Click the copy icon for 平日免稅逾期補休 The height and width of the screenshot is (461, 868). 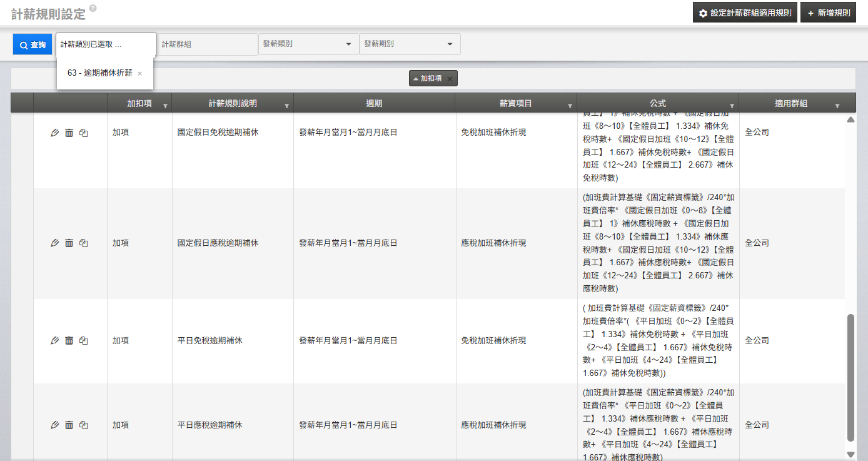[84, 341]
